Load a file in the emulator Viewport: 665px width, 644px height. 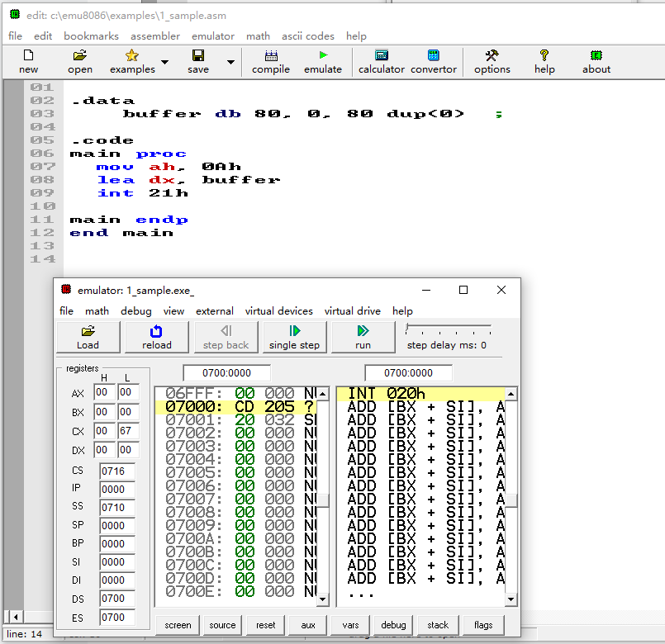(x=88, y=337)
